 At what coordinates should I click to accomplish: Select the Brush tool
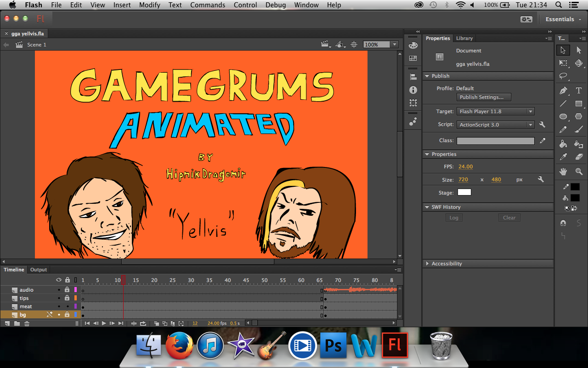[579, 130]
